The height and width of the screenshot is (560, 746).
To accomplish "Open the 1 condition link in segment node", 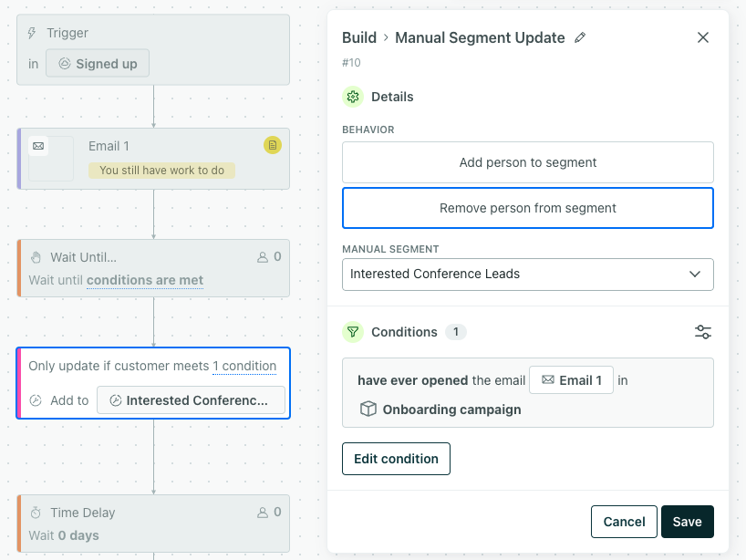I will 244,366.
